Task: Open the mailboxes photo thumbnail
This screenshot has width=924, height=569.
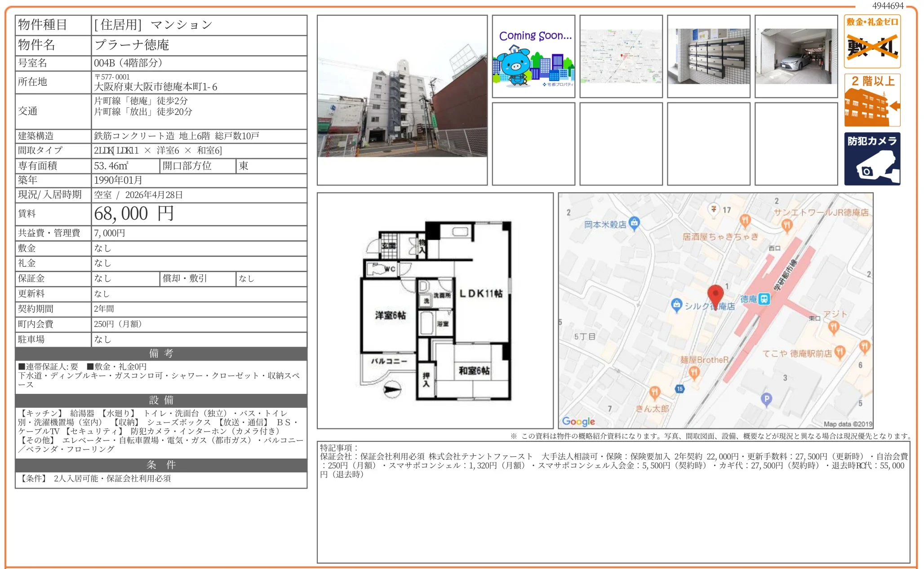Action: tap(708, 57)
